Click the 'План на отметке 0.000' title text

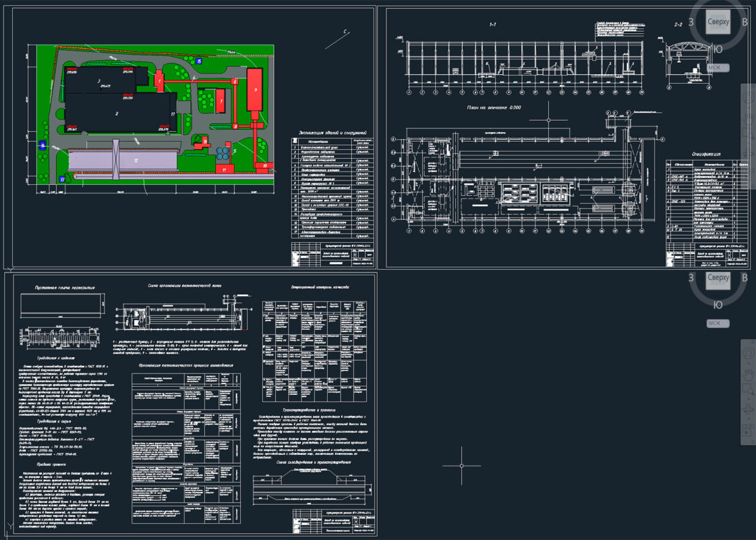tap(494, 107)
